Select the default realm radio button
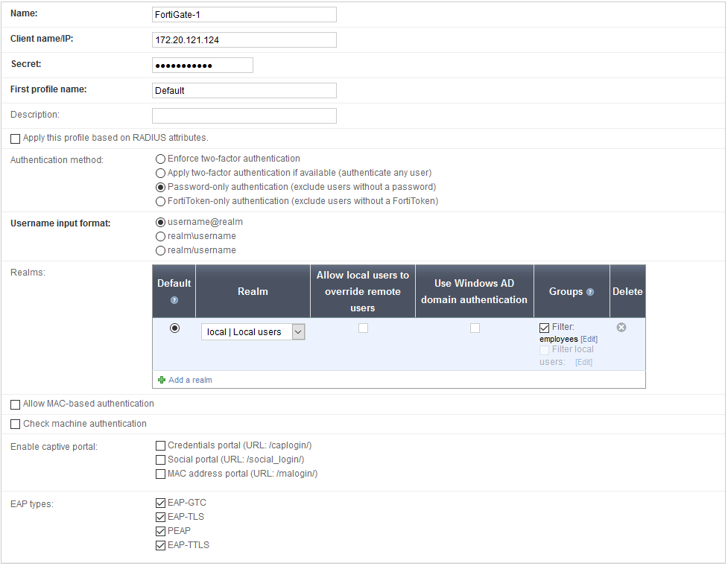The height and width of the screenshot is (566, 728). pos(174,328)
